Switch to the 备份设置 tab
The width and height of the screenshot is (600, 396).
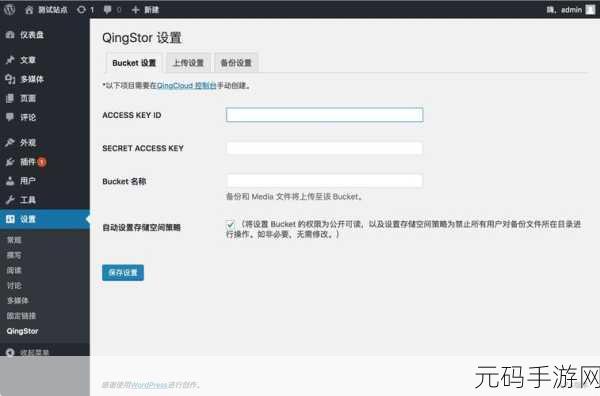[x=236, y=63]
